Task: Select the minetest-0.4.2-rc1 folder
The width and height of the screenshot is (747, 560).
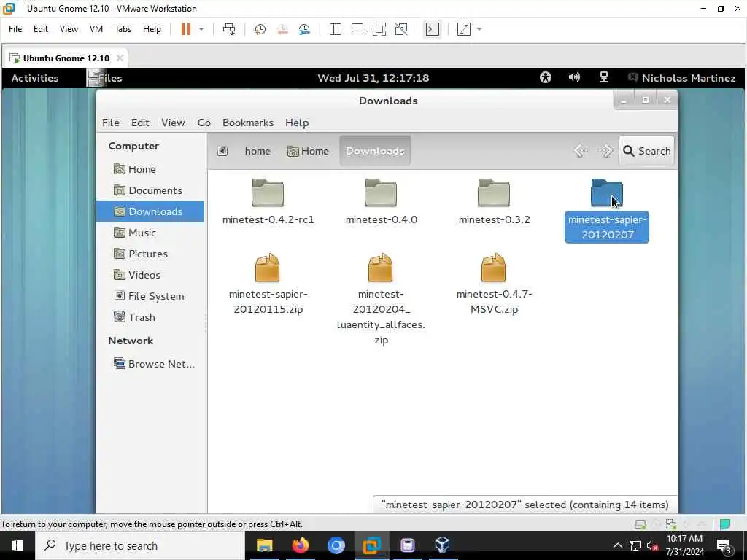Action: [x=268, y=201]
